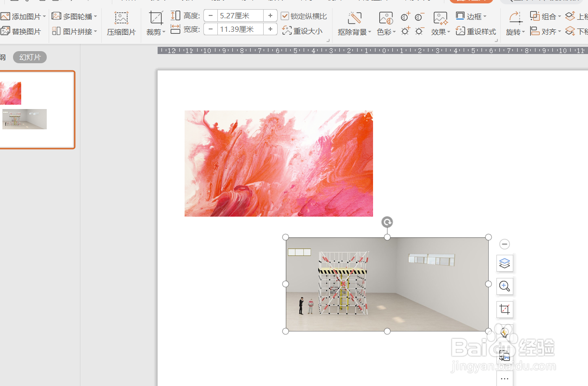Image resolution: width=588 pixels, height=386 pixels.
Task: Collapse floating toolbar with minus icon
Action: click(505, 244)
